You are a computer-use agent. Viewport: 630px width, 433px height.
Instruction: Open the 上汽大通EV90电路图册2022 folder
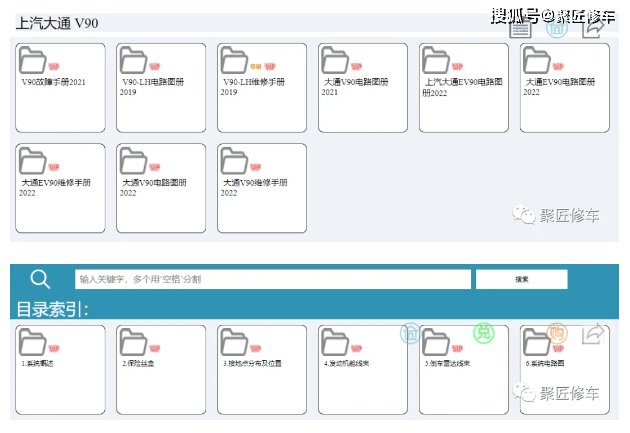(x=464, y=88)
